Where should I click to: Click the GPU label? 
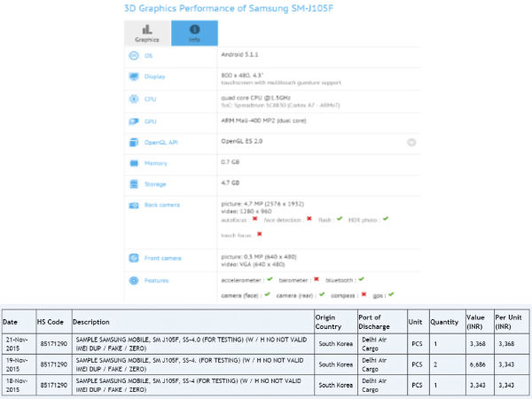(x=150, y=121)
